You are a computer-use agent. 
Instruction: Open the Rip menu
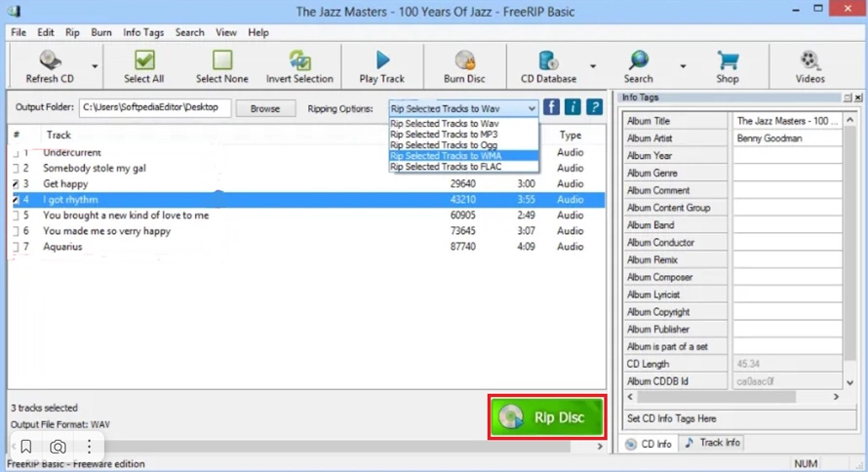point(72,32)
